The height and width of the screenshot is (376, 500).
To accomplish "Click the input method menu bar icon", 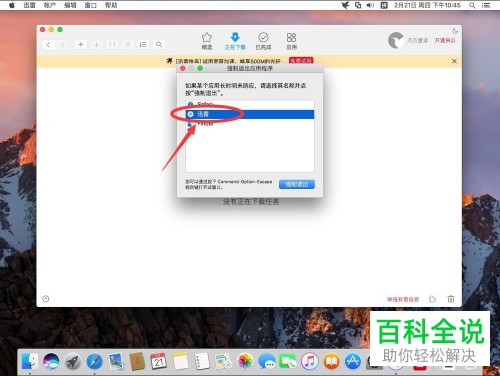I will pyautogui.click(x=384, y=5).
